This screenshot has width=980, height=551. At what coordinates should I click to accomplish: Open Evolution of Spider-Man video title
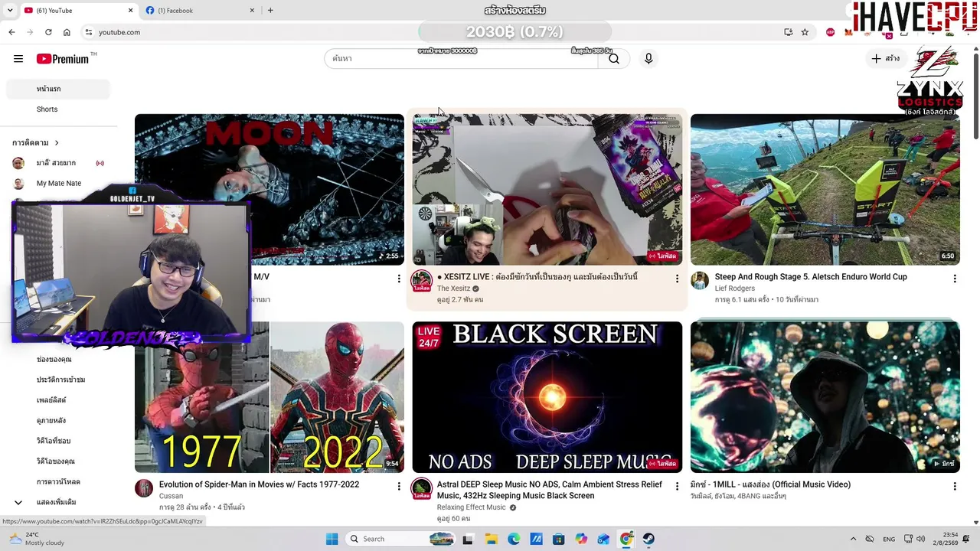[259, 484]
